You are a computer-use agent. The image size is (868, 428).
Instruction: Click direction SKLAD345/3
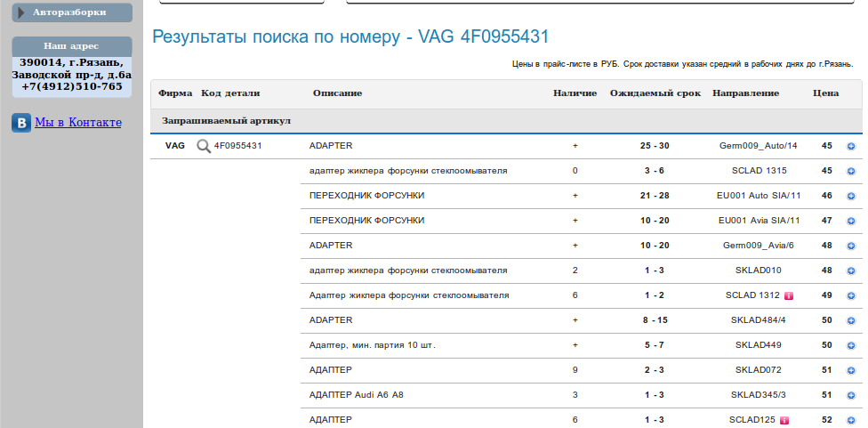click(759, 395)
